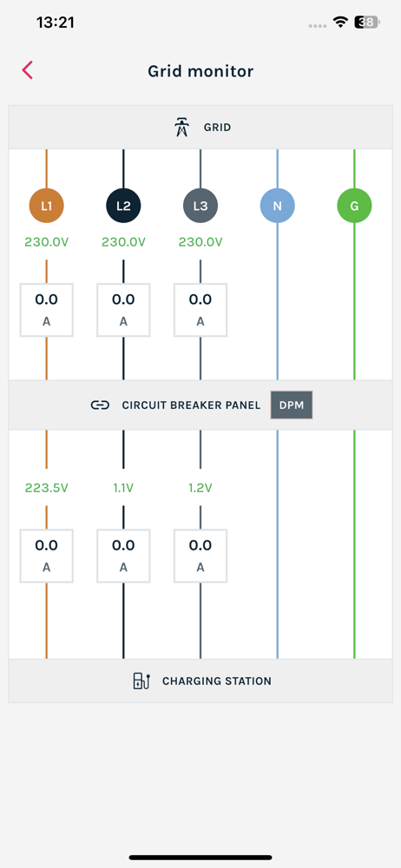Viewport: 401px width, 868px height.
Task: Tap the 1.1V voltage reading
Action: tap(123, 488)
